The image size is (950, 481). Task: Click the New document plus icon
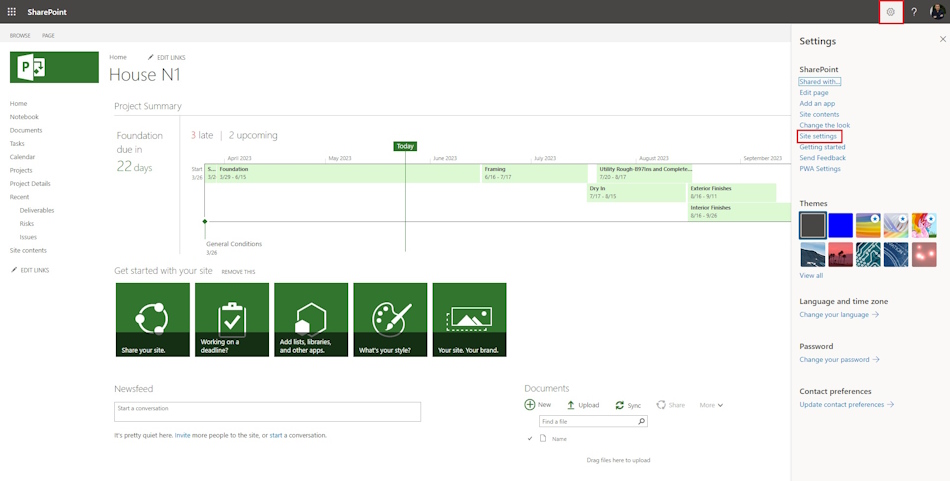530,405
